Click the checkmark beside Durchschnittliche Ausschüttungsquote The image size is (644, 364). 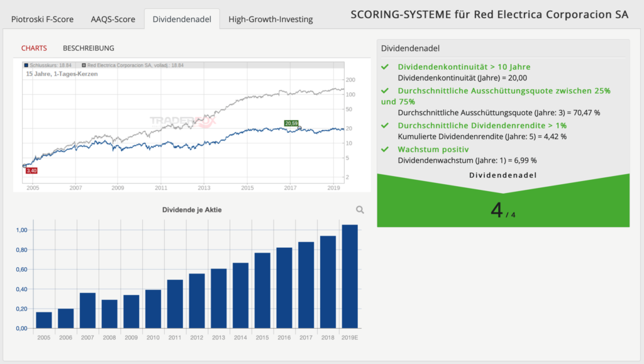pyautogui.click(x=385, y=91)
